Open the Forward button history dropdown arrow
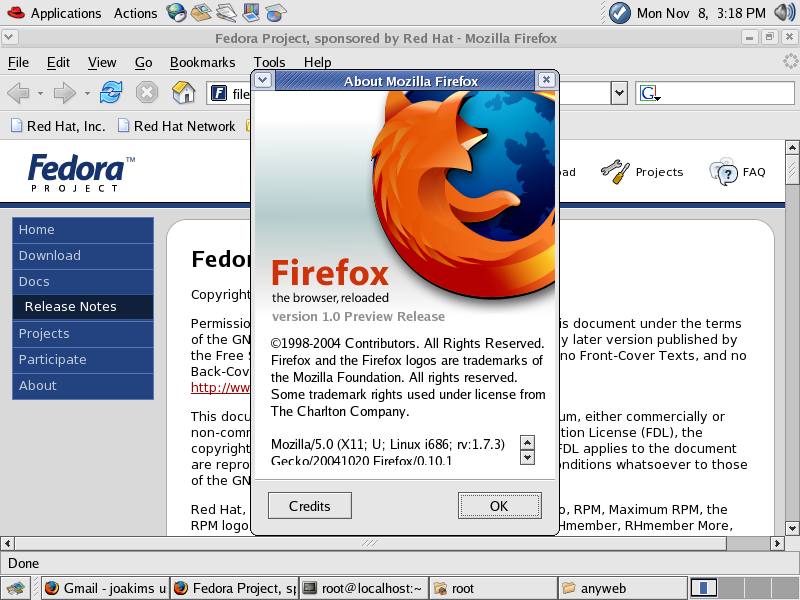Image resolution: width=800 pixels, height=600 pixels. tap(87, 93)
